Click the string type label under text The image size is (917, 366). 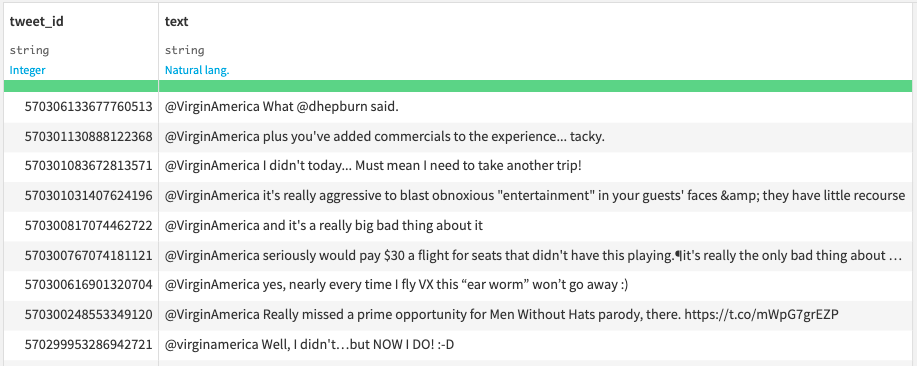pos(185,50)
